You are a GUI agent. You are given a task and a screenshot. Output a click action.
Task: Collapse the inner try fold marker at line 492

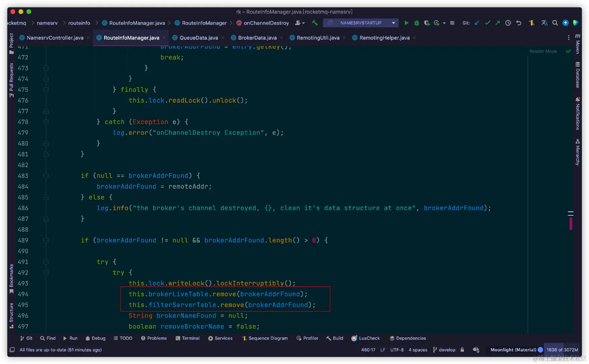coord(46,273)
